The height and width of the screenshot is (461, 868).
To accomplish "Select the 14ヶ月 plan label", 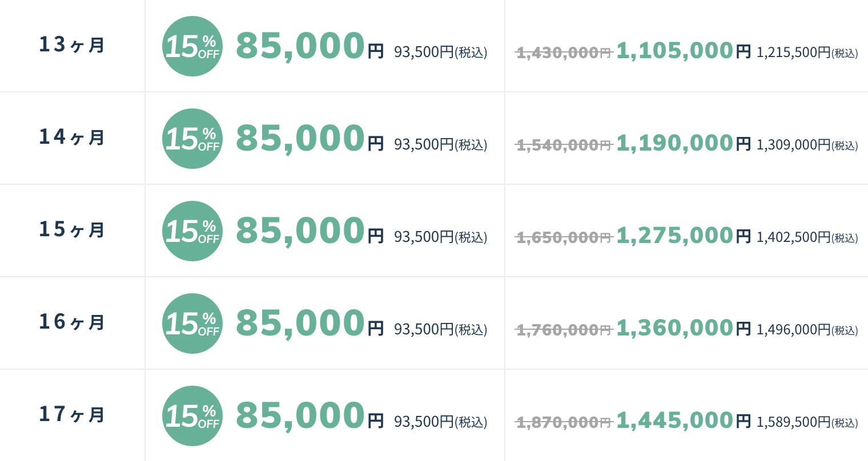I will point(72,137).
